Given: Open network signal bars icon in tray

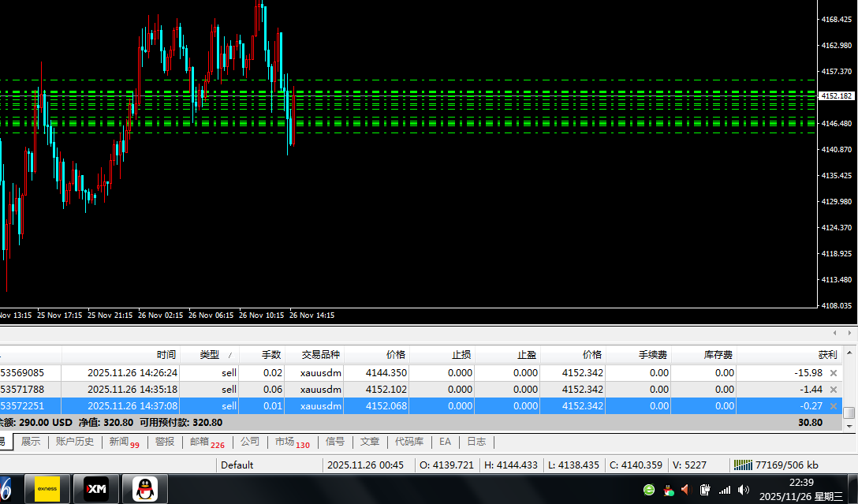Looking at the screenshot, I should tap(724, 490).
